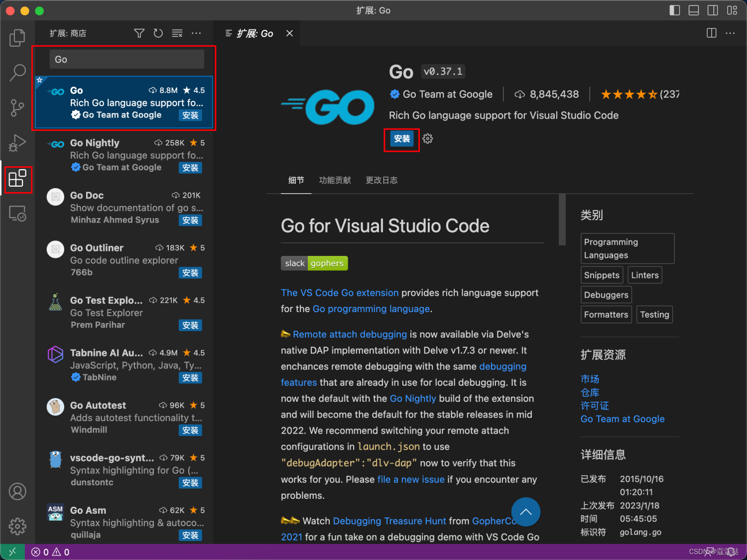This screenshot has height=560, width=747.
Task: Switch to the 功能贡献 tab
Action: pos(335,180)
